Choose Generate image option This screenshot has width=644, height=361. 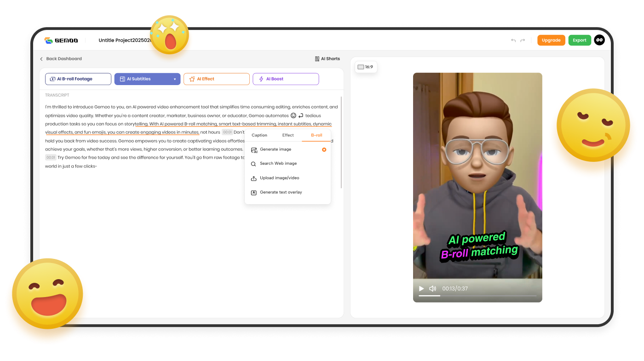coord(288,149)
